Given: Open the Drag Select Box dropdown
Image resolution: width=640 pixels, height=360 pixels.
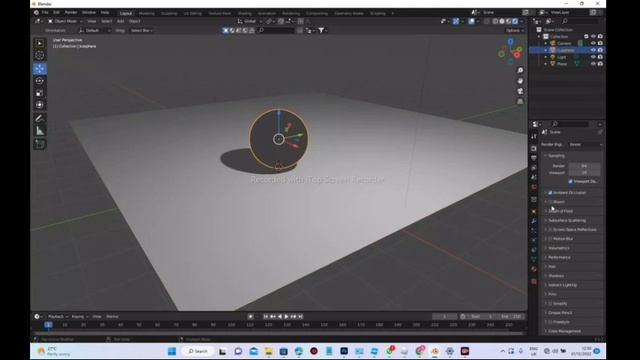Looking at the screenshot, I should (x=141, y=31).
